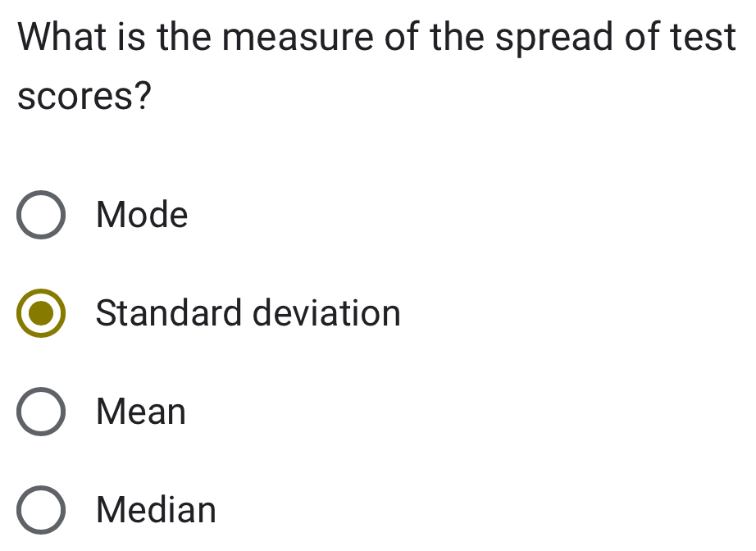Select the Standard deviation radio button
Image resolution: width=756 pixels, height=551 pixels.
coord(41,314)
